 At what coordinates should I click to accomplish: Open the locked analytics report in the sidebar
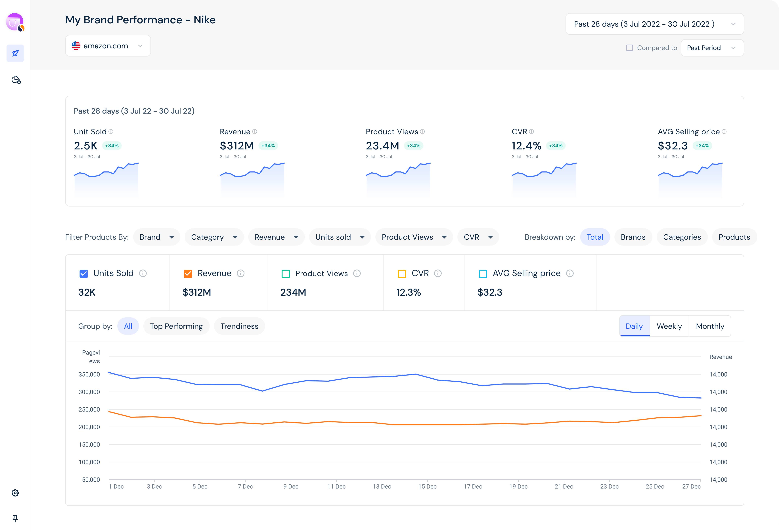15,80
